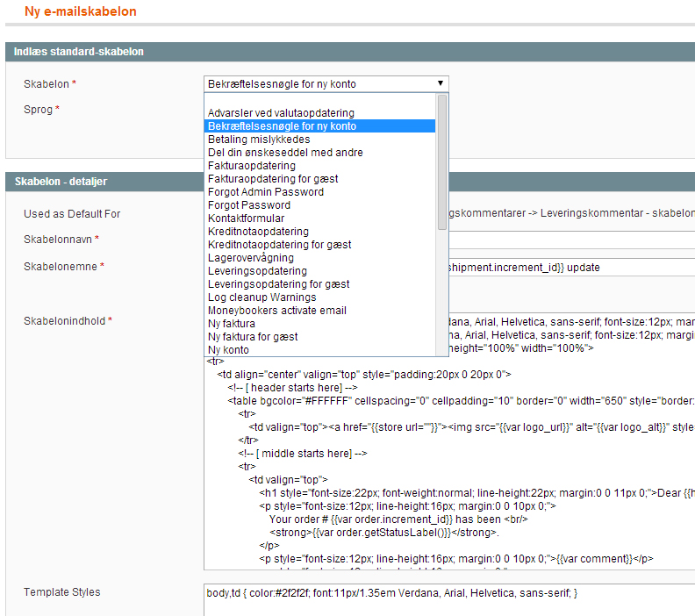Open the Skabelon dropdown arrow
Viewport: 695px width, 616px height.
tap(441, 84)
